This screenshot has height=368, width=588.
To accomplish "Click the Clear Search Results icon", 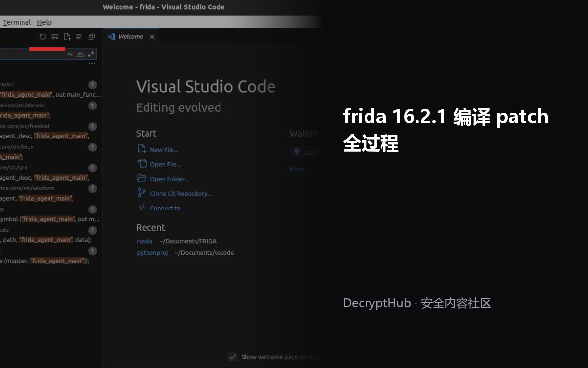I will tap(55, 37).
